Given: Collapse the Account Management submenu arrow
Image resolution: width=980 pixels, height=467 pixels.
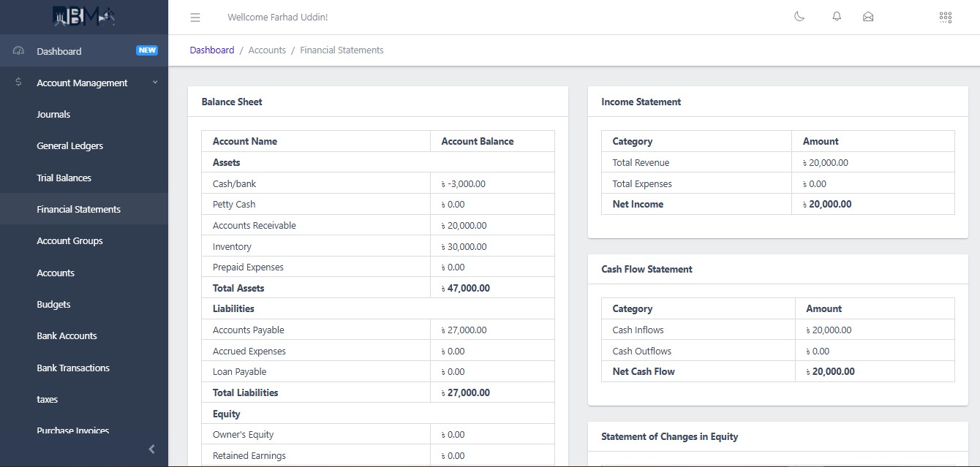Looking at the screenshot, I should tap(155, 83).
